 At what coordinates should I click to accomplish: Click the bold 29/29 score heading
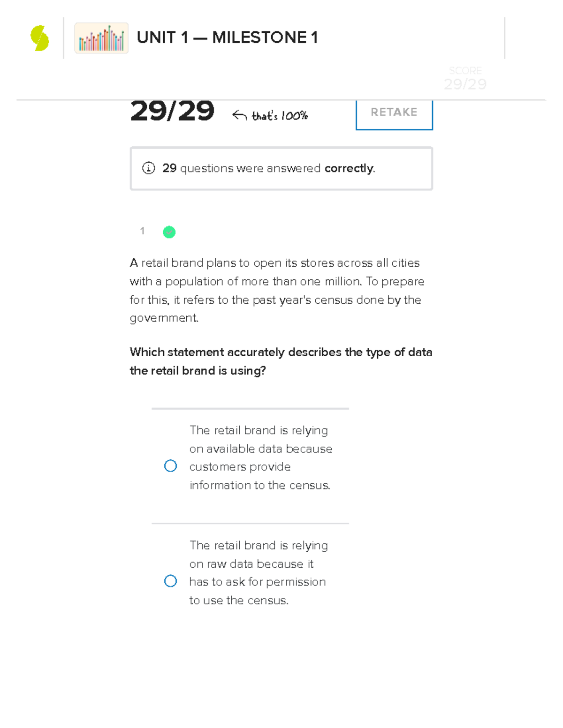click(x=172, y=111)
